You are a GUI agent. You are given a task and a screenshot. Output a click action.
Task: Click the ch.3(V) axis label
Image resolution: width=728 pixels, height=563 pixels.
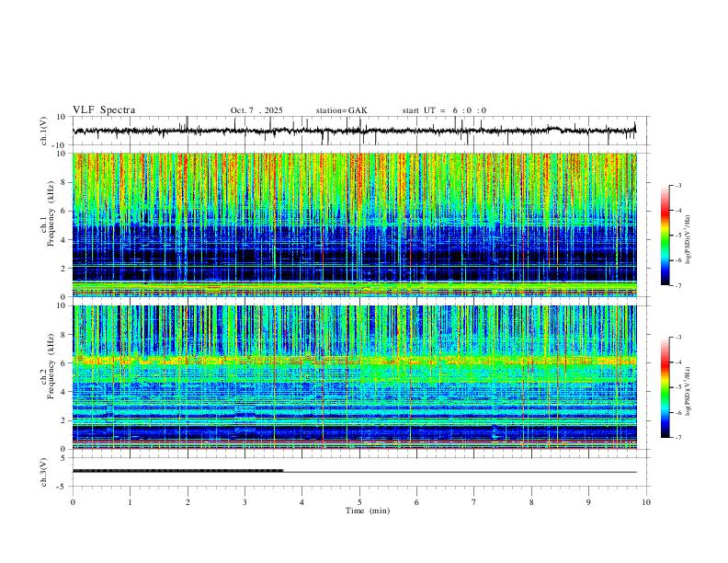[44, 472]
